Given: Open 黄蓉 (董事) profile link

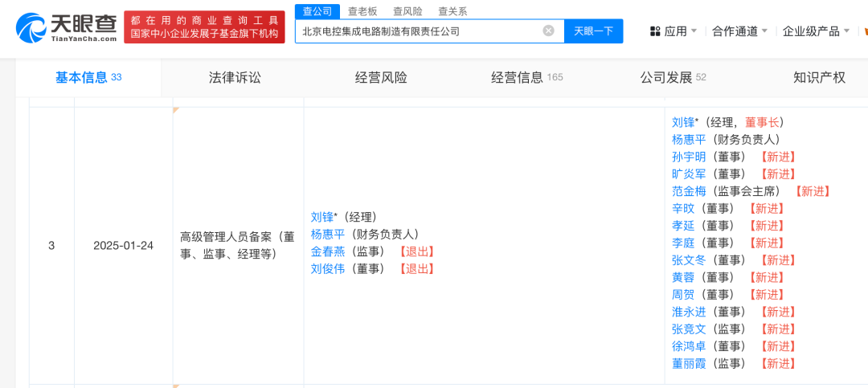Looking at the screenshot, I should pos(683,277).
